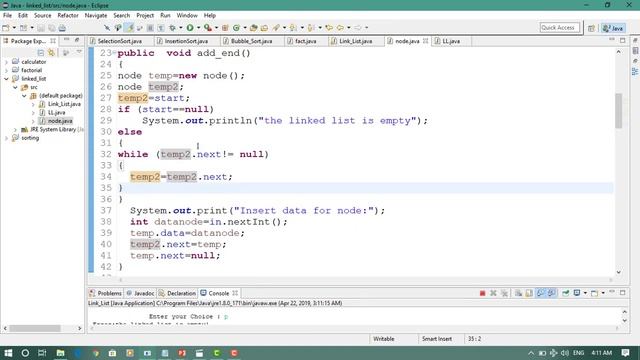Click the Debug bug icon
This screenshot has height=360, width=640.
(x=172, y=28)
